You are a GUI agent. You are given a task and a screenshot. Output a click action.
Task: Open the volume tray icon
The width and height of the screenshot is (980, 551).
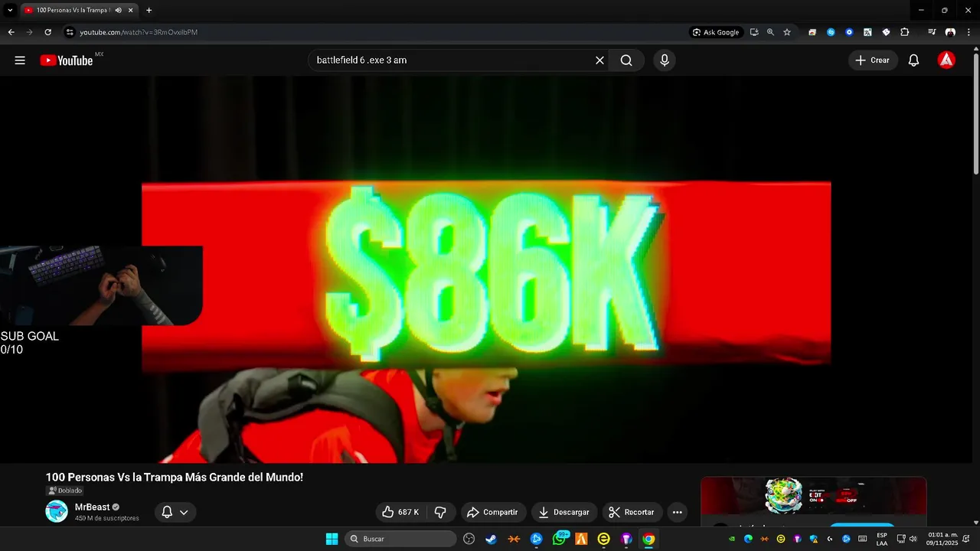pyautogui.click(x=913, y=539)
